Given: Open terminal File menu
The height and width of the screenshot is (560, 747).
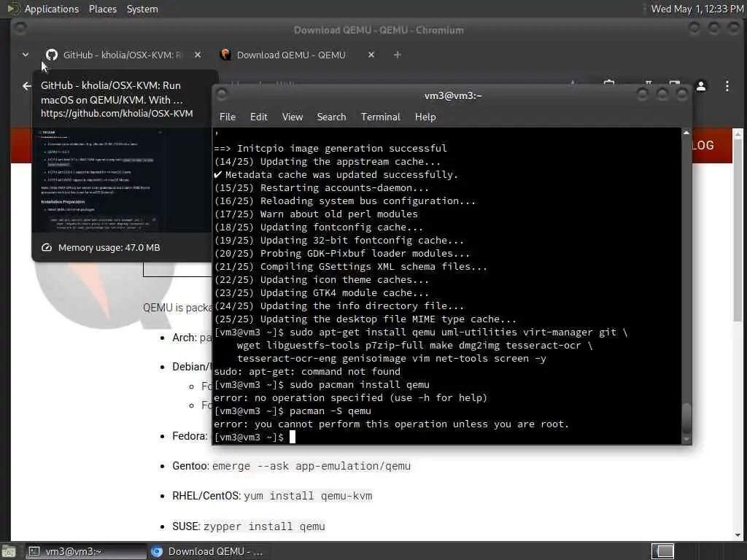Looking at the screenshot, I should pyautogui.click(x=228, y=117).
